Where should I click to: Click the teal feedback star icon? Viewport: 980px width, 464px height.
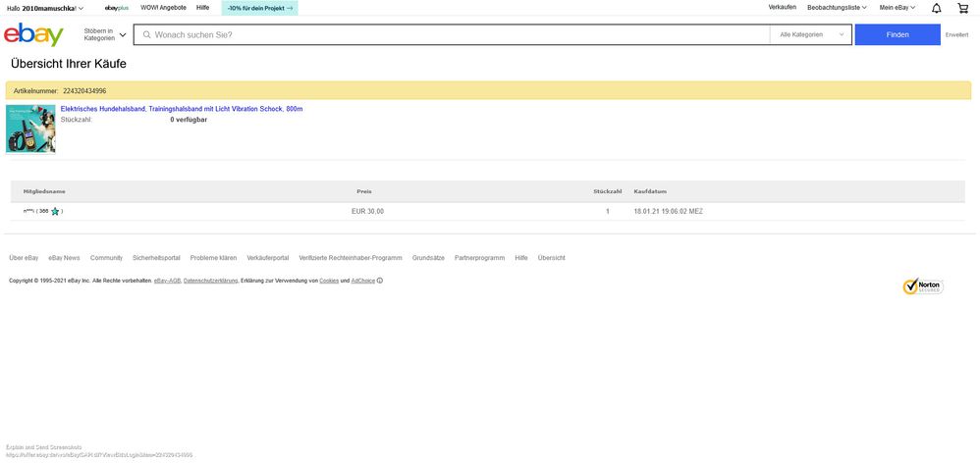click(x=55, y=212)
